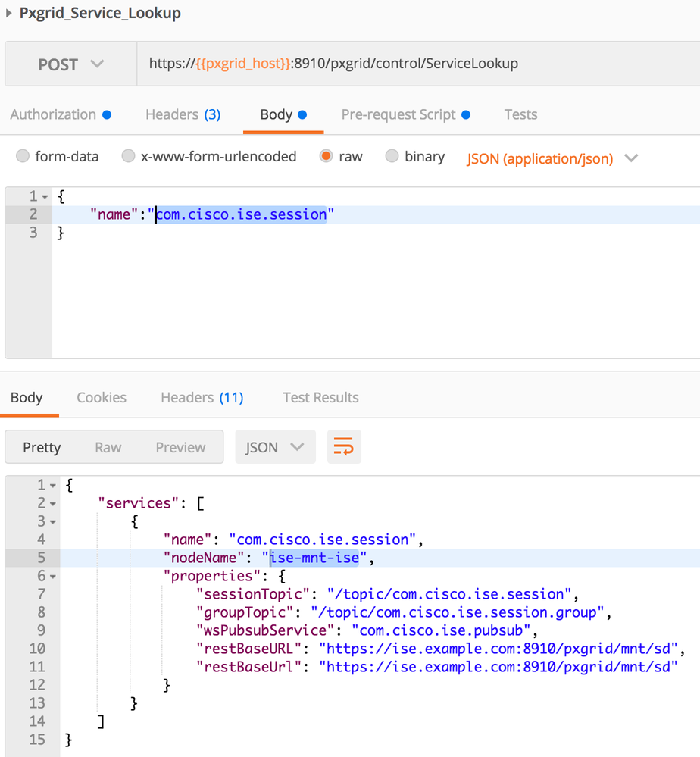Open the Authorization tab
Screen dimensions: 700x757
click(x=61, y=114)
